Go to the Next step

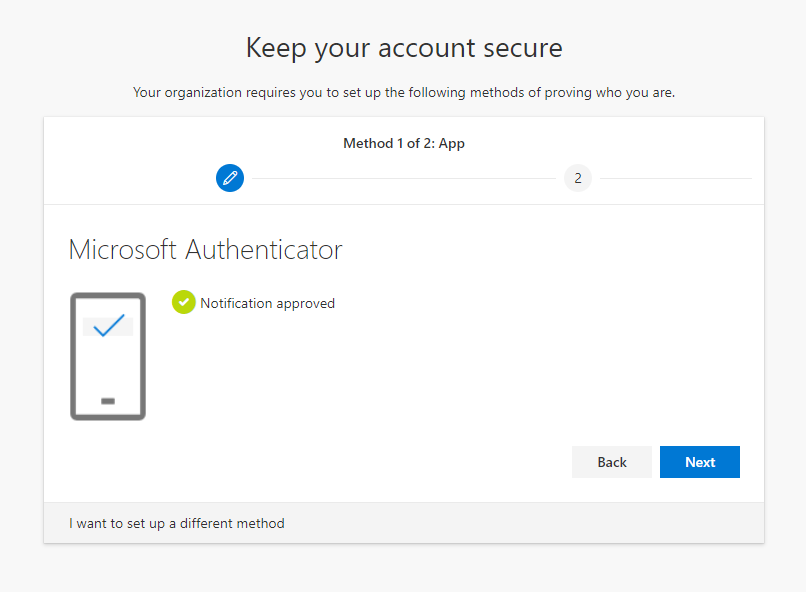click(700, 462)
